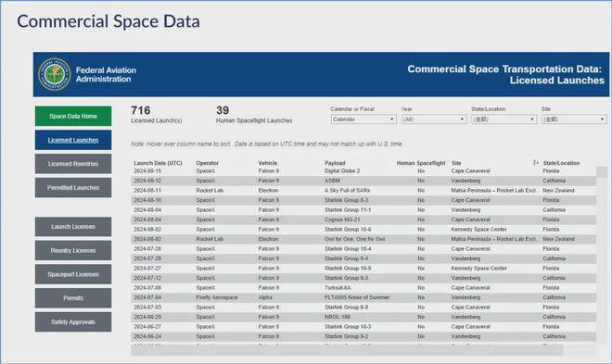
Task: Click payload 'A Sky Full of SARs'
Action: point(347,191)
